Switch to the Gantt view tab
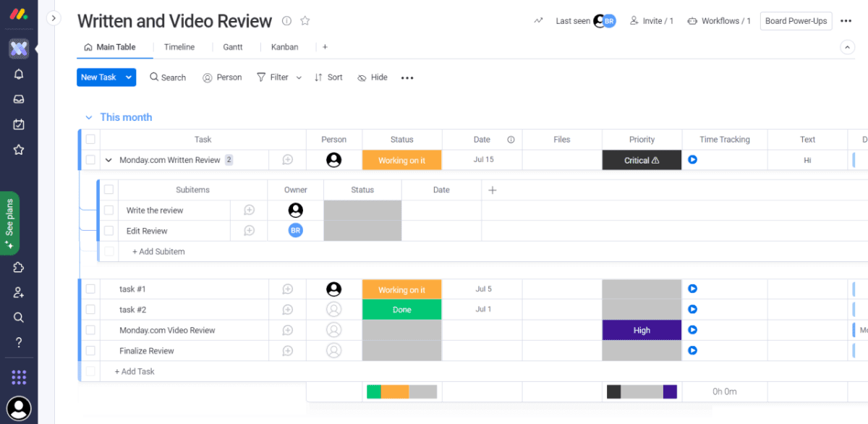This screenshot has height=424, width=868. (232, 47)
